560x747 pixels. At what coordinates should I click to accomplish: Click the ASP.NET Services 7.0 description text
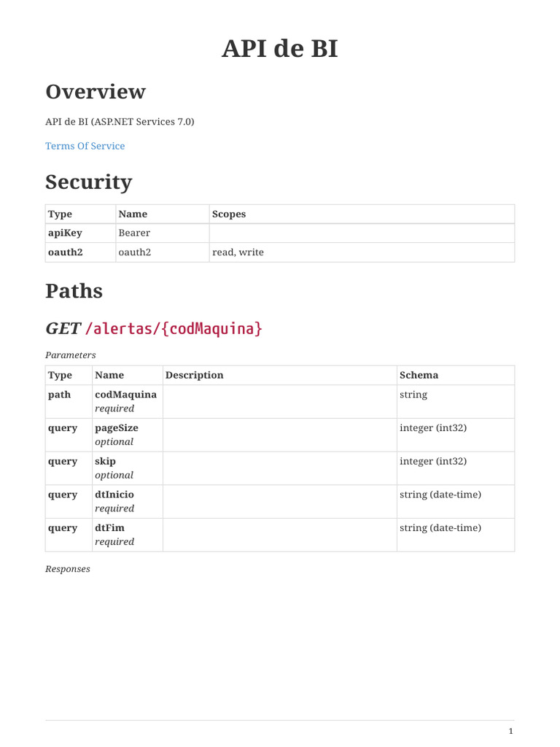(x=120, y=122)
